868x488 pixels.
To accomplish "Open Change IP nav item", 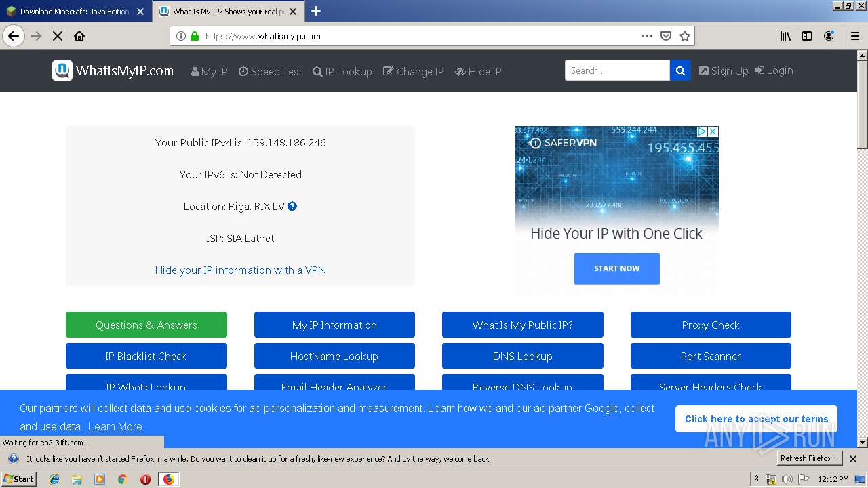I will pos(413,71).
